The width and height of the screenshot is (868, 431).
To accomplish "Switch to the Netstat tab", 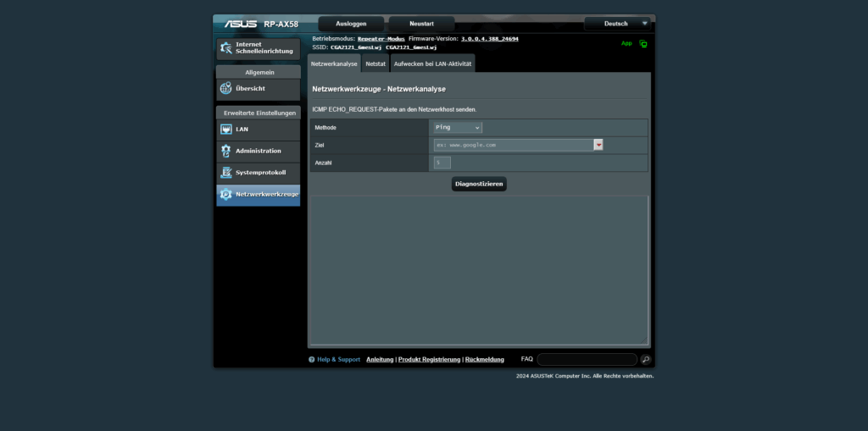I will tap(376, 64).
